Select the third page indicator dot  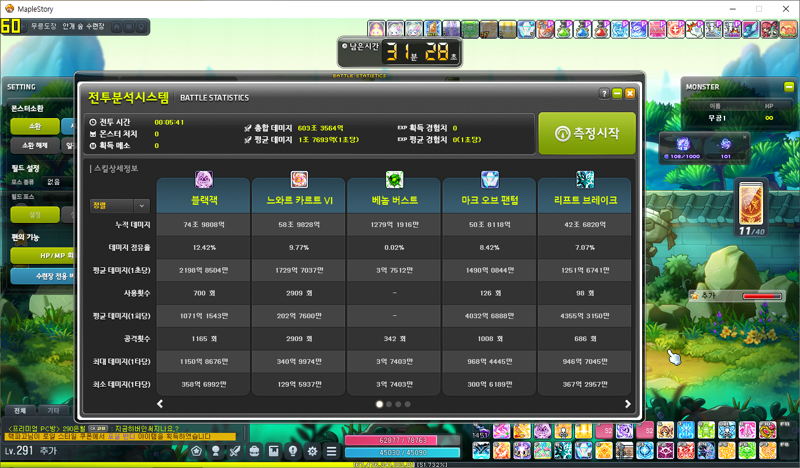click(x=398, y=404)
